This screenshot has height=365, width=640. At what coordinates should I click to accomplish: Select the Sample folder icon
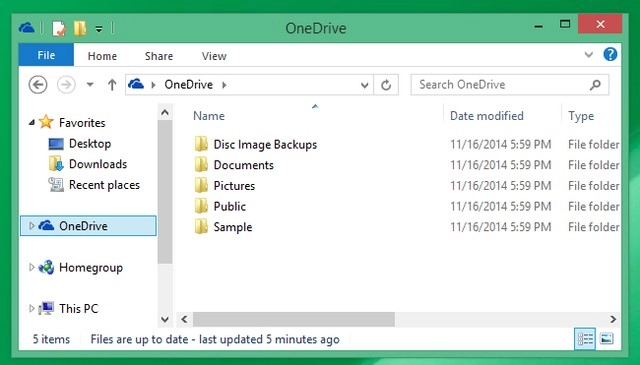(x=201, y=227)
